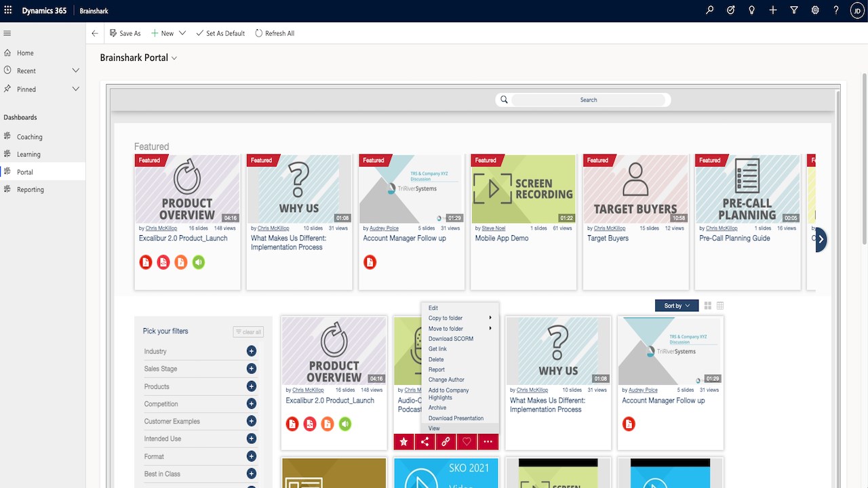Image resolution: width=868 pixels, height=488 pixels.
Task: Type in the portal search field
Action: coord(589,100)
